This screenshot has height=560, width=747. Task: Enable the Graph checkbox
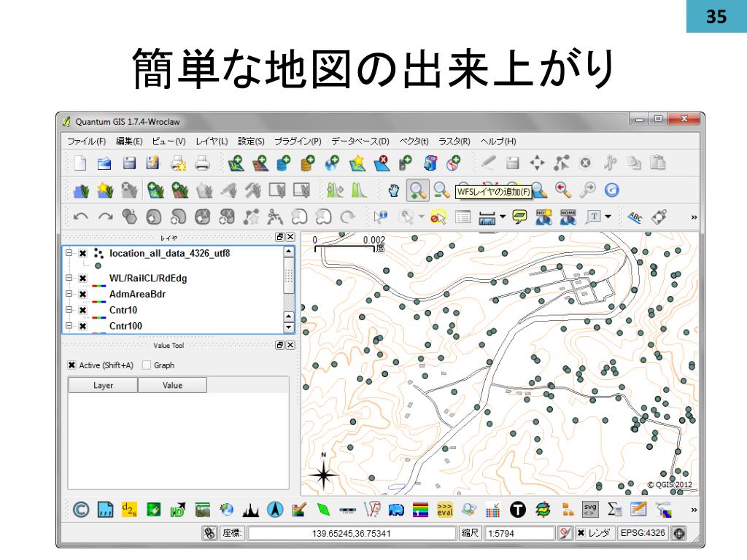point(146,365)
